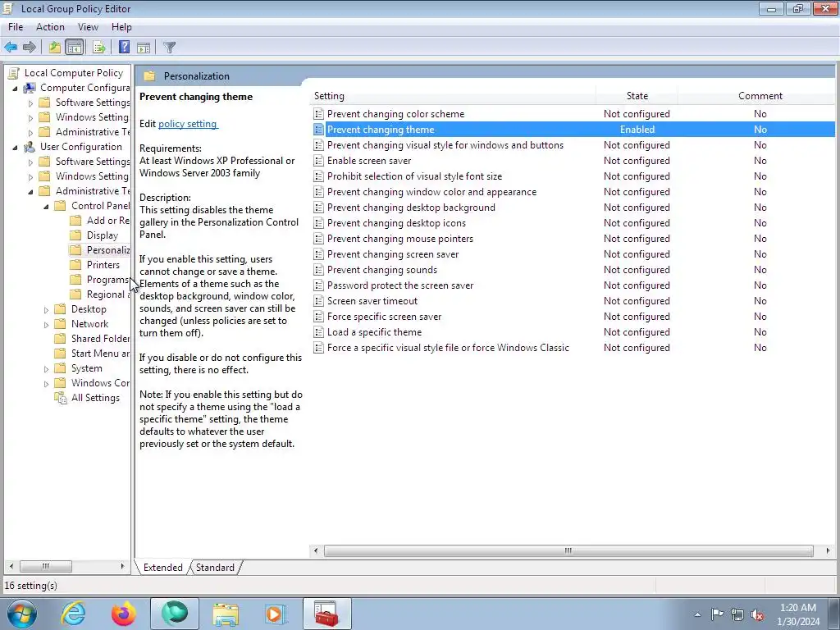Click the Back arrow toolbar icon

pos(11,47)
